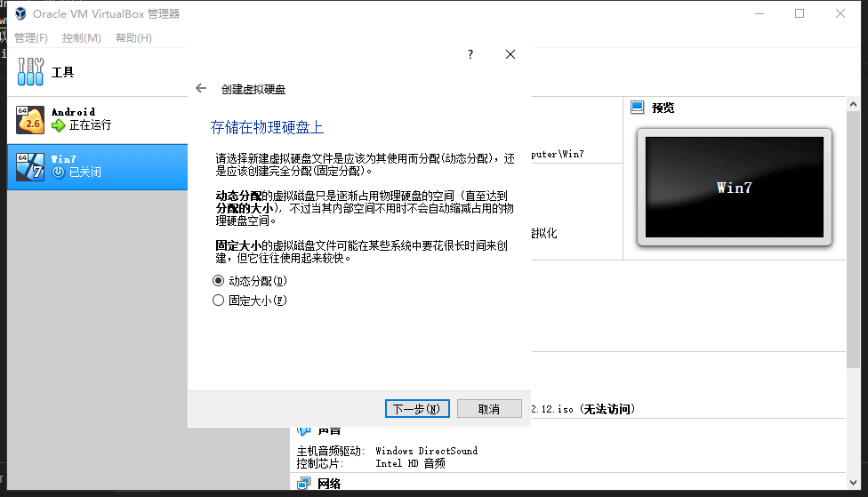This screenshot has width=868, height=497.
Task: Click the Tools (工具) wrench icon
Action: pyautogui.click(x=30, y=72)
